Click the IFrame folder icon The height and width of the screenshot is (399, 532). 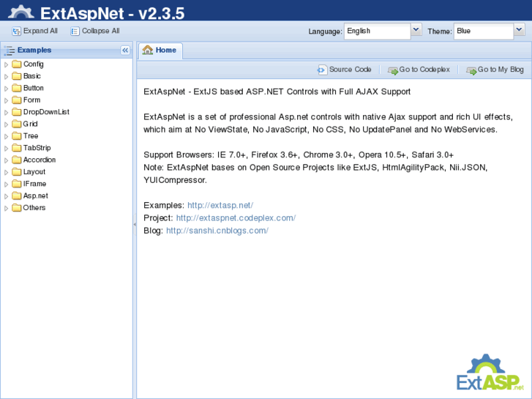tap(17, 184)
